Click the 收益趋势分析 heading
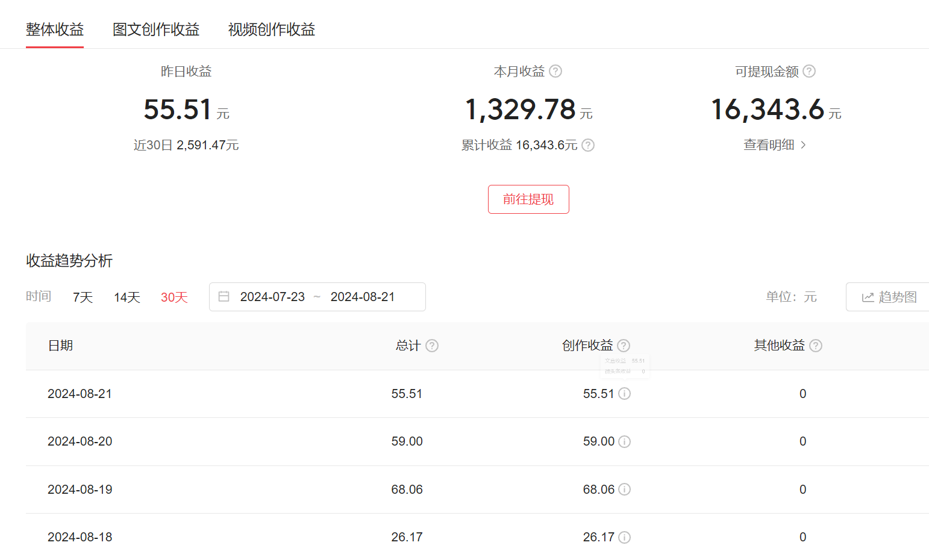This screenshot has height=560, width=929. pyautogui.click(x=69, y=261)
